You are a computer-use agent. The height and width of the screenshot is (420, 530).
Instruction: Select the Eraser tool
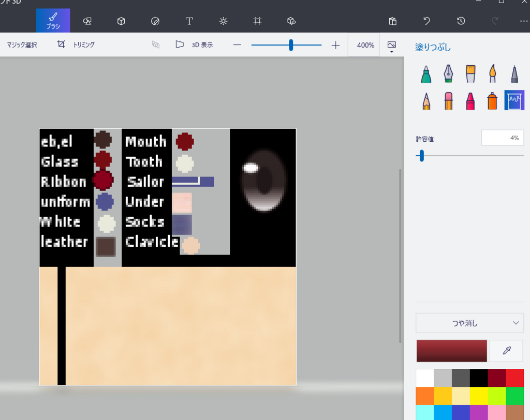pos(448,101)
